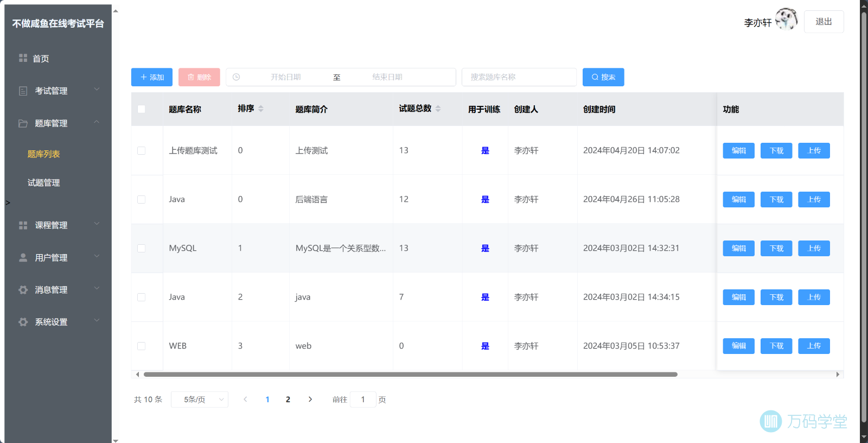This screenshot has width=868, height=443.
Task: Click the 不做咸鱼在线考试平台 title
Action: (58, 23)
